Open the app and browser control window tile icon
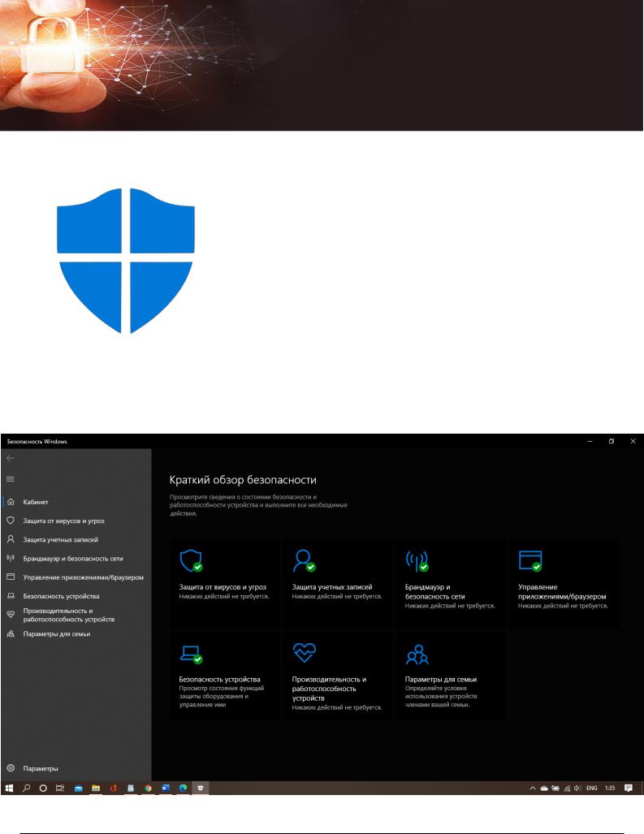 (529, 560)
